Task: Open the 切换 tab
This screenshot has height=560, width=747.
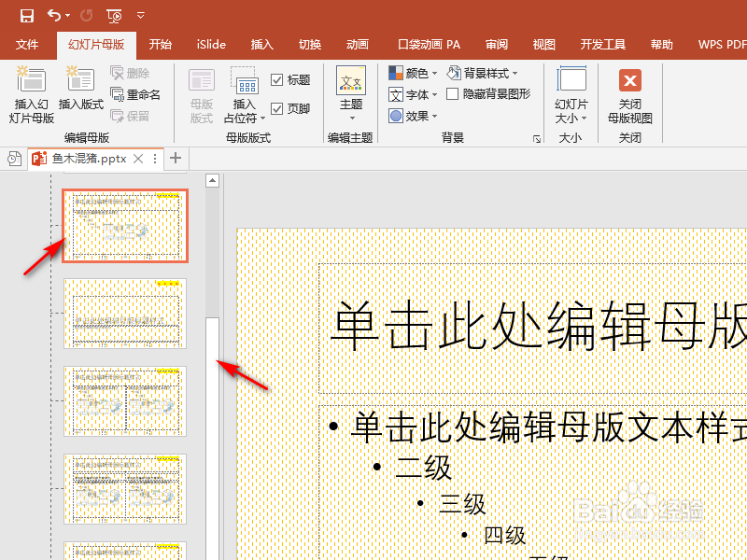Action: coord(310,45)
